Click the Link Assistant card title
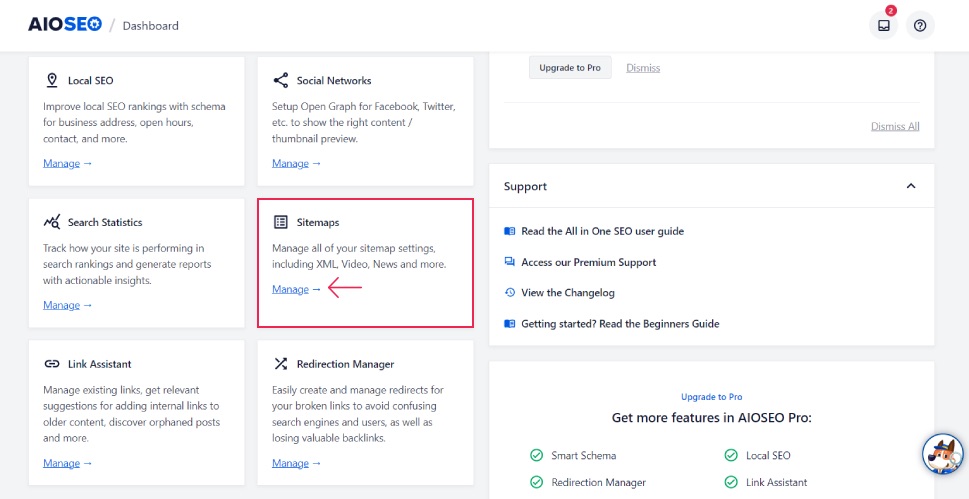 pyautogui.click(x=99, y=364)
